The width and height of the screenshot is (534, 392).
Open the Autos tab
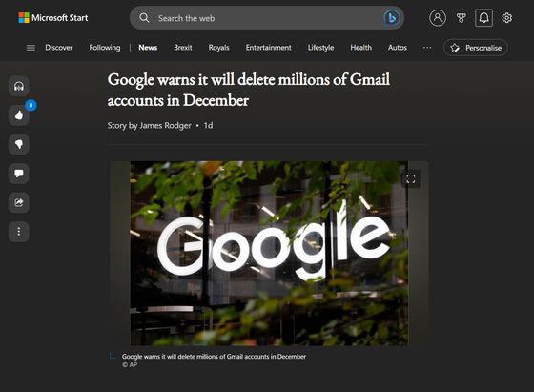[398, 48]
